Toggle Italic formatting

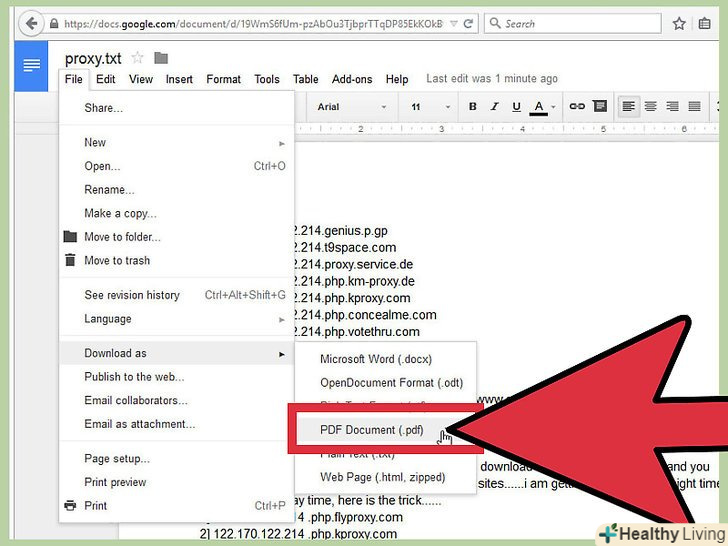(495, 107)
